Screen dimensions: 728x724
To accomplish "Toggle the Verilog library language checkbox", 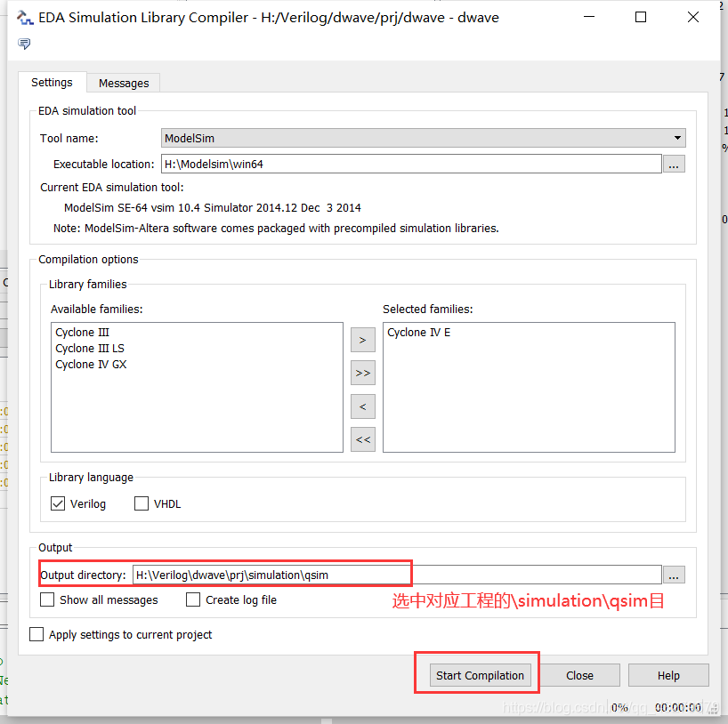I will pos(58,503).
